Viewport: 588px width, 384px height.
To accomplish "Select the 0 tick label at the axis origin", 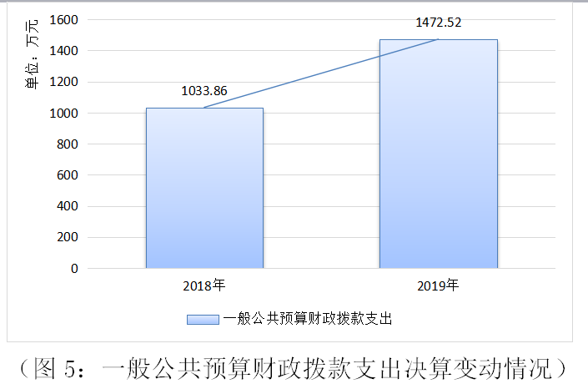I will click(74, 269).
